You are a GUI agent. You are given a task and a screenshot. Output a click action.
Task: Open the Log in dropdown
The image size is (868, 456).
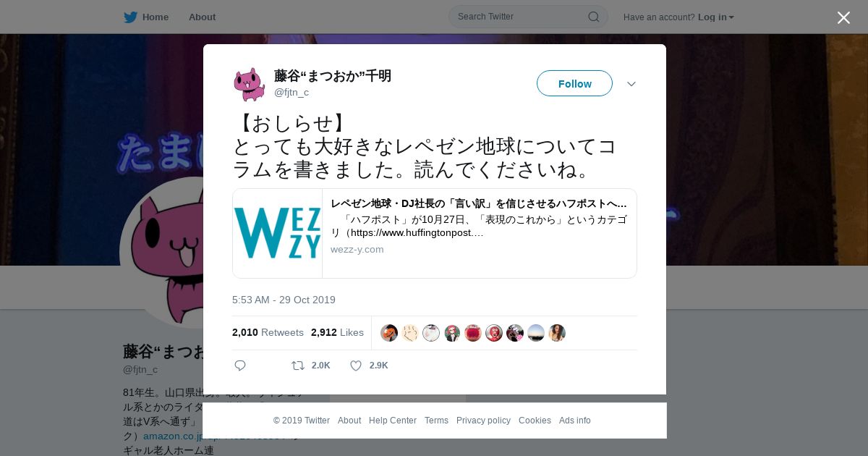[x=716, y=17]
